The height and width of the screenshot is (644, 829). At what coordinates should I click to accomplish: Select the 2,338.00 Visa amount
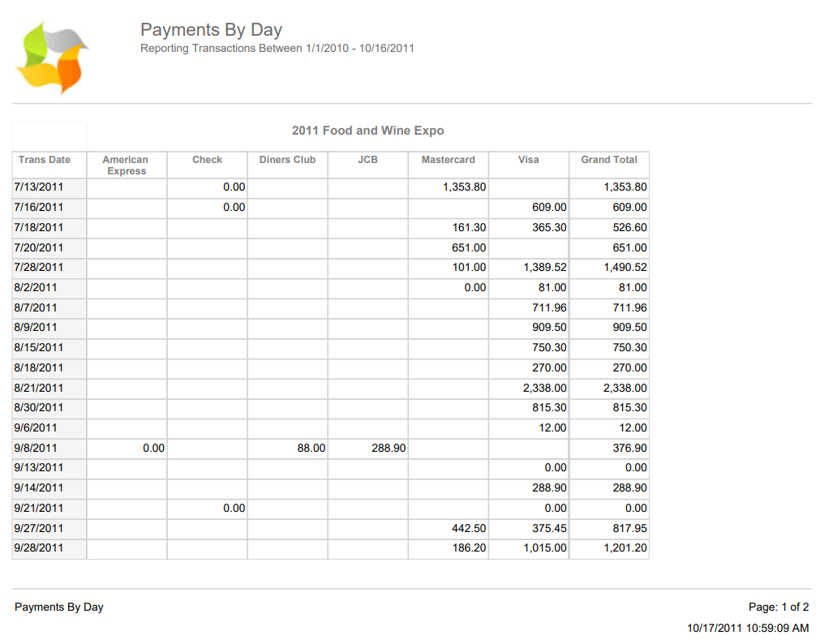544,388
